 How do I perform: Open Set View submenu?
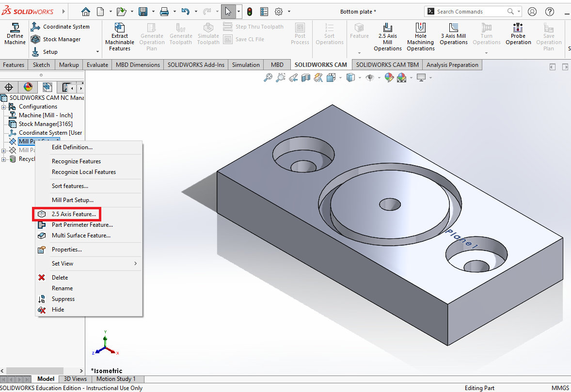click(x=89, y=264)
